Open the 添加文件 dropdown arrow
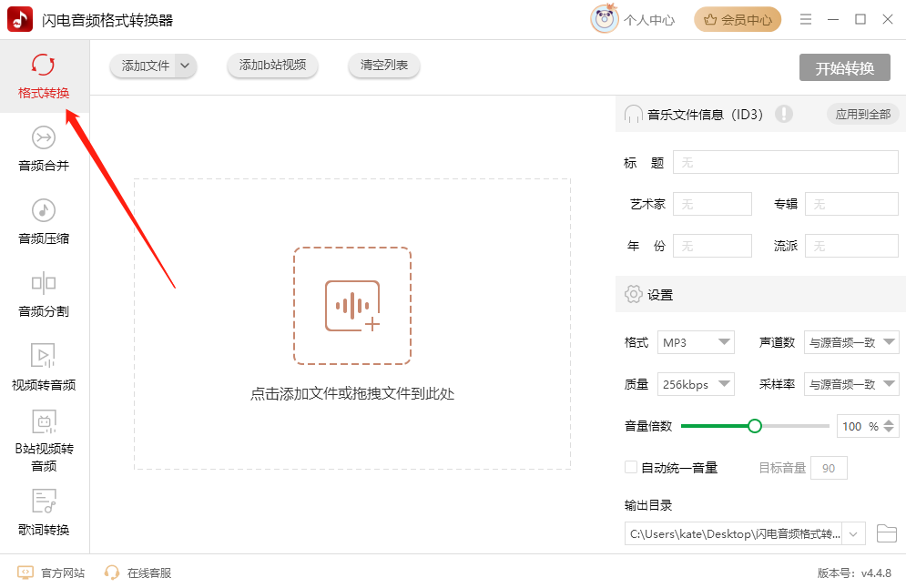906x588 pixels. coord(185,66)
